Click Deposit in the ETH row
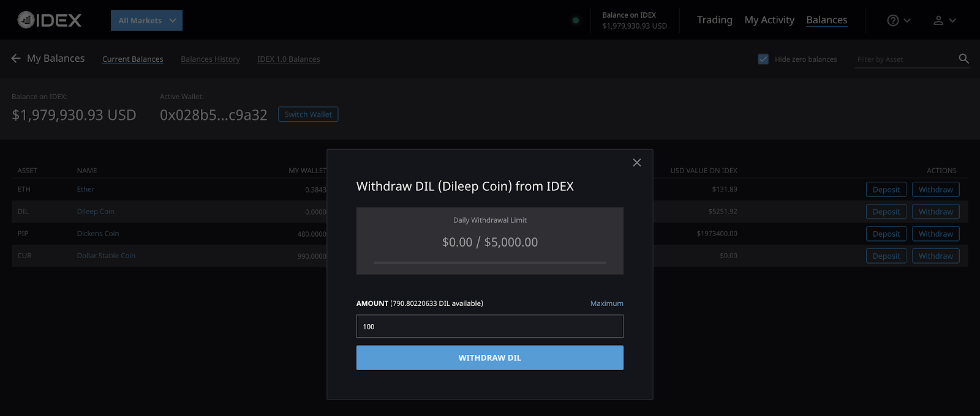Viewport: 980px width, 416px height. point(886,190)
